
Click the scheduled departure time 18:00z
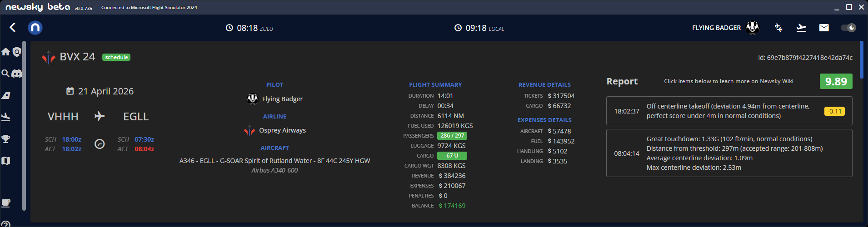coord(72,139)
